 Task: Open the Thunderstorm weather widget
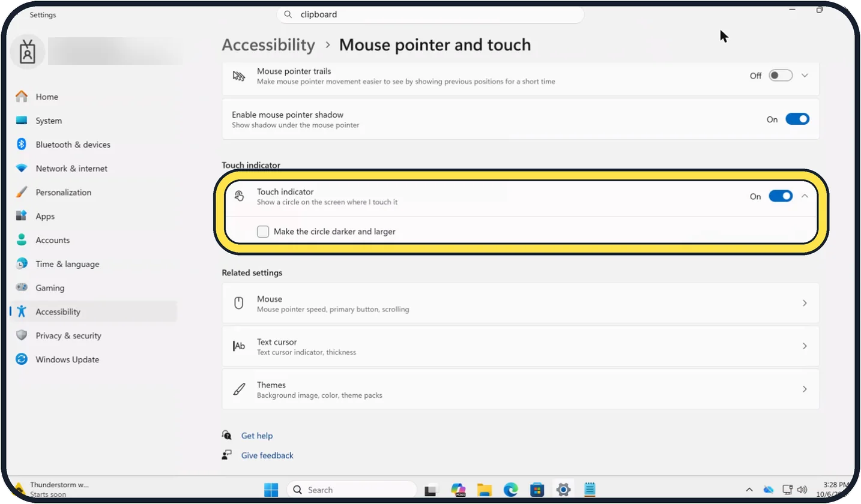pos(51,489)
